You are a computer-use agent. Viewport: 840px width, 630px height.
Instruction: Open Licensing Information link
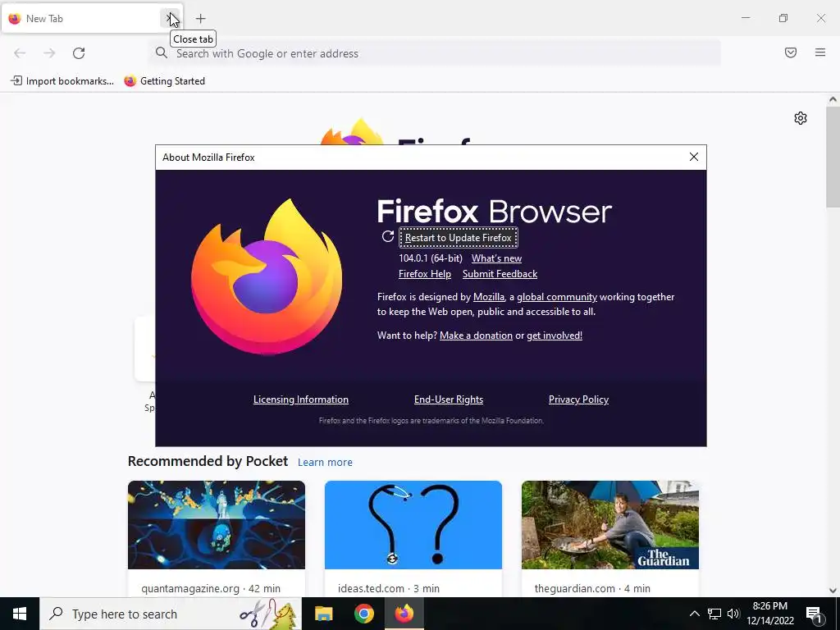point(300,399)
